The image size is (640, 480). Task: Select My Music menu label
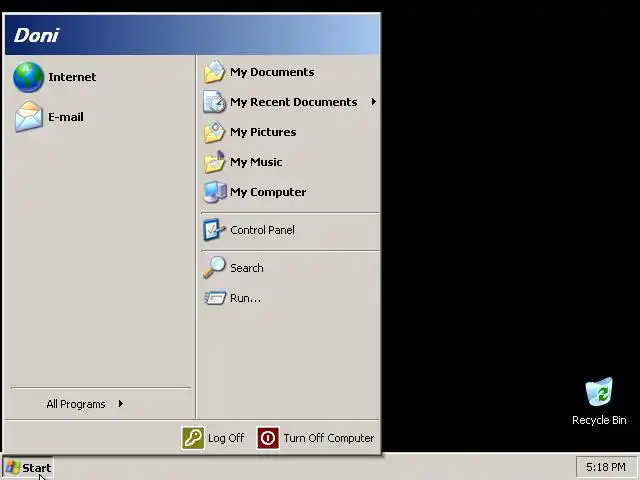coord(256,162)
